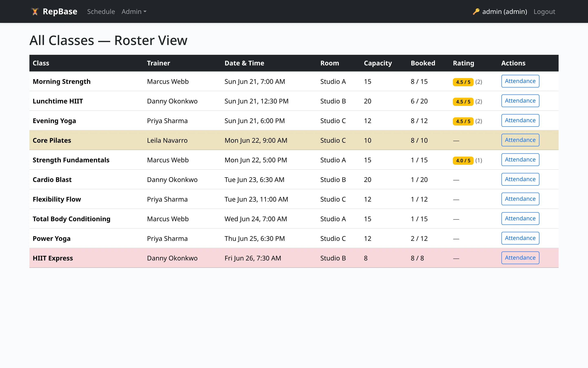Image resolution: width=588 pixels, height=368 pixels.
Task: Click Danny Okonkwo in HIIT Express row
Action: (172, 258)
